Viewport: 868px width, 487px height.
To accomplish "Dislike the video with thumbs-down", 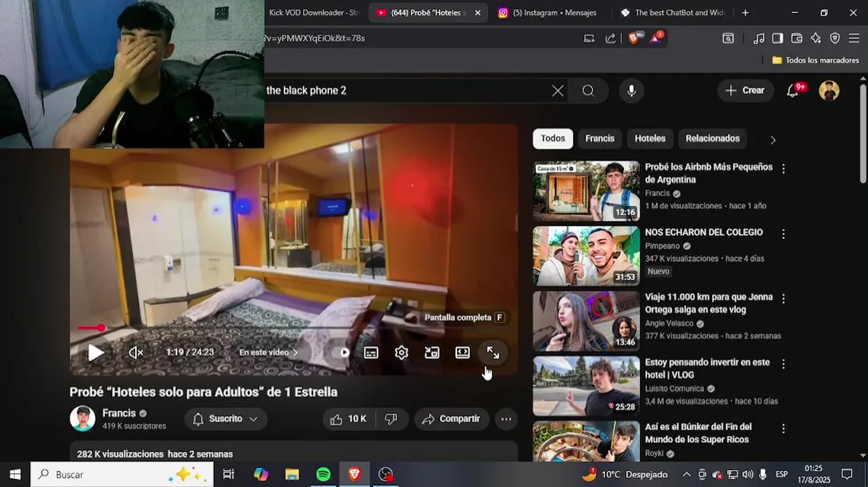I will (x=391, y=419).
